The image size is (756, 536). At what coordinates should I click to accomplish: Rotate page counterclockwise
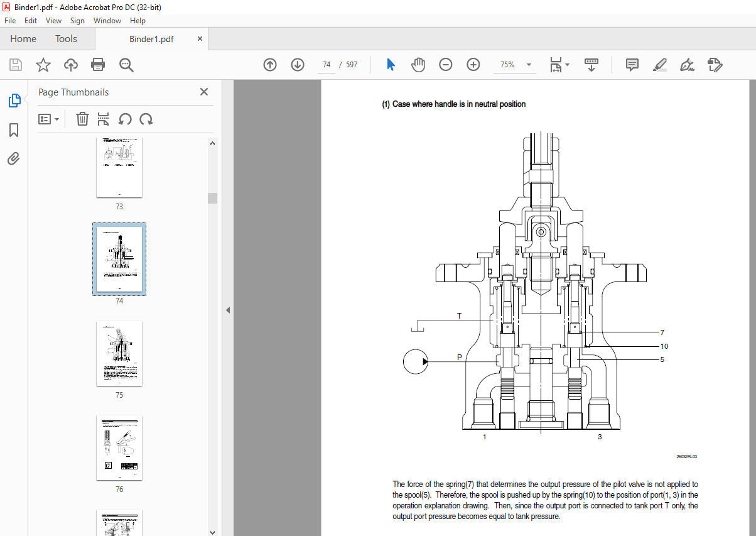tap(125, 119)
